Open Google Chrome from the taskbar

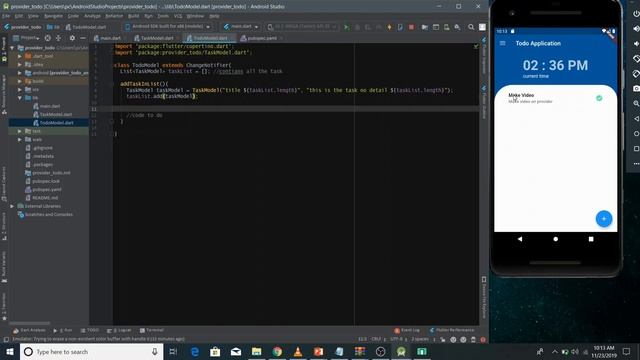277,351
